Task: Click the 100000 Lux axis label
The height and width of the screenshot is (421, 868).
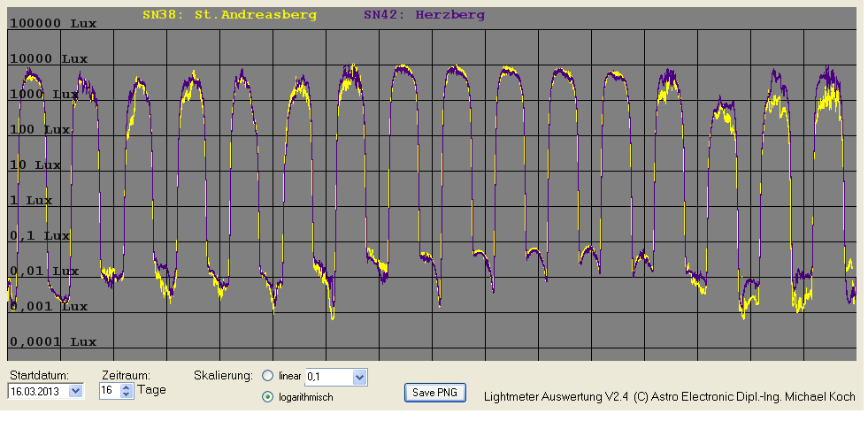Action: tap(53, 23)
